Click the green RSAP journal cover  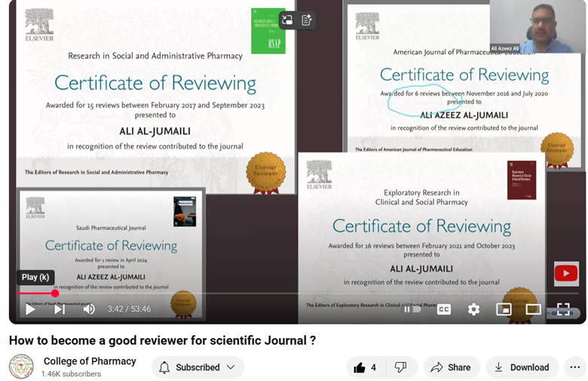(268, 31)
